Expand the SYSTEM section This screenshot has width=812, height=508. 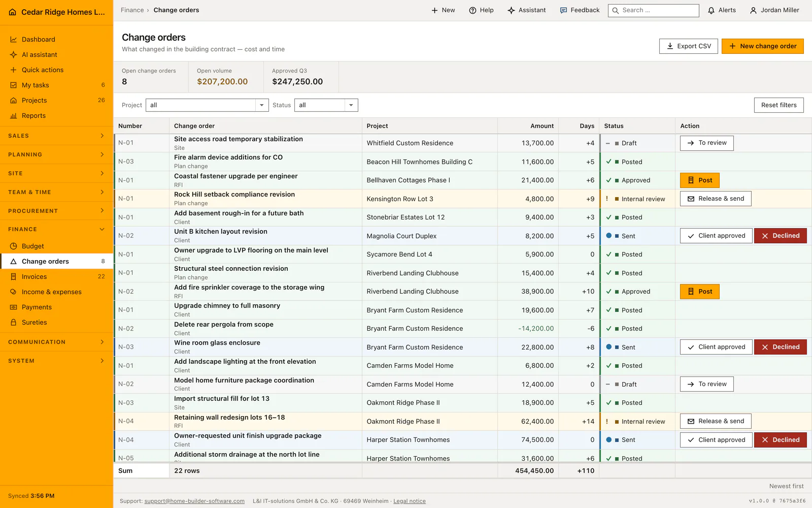tap(56, 361)
